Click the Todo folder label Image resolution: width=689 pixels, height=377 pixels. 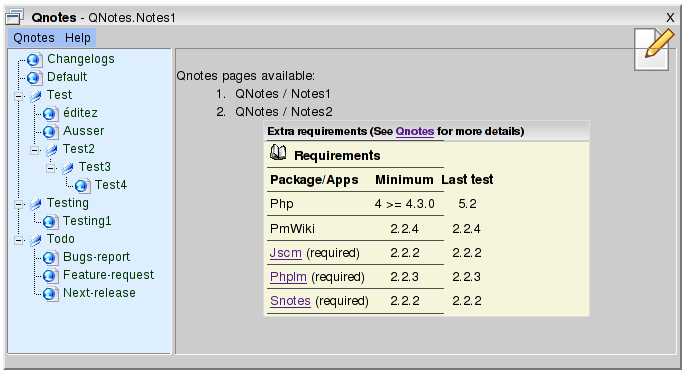tap(61, 239)
